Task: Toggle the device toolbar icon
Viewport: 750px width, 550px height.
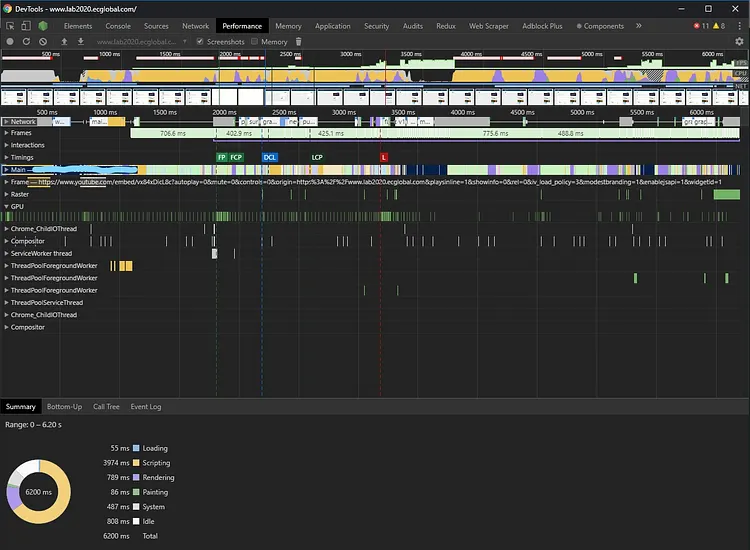Action: (26, 26)
